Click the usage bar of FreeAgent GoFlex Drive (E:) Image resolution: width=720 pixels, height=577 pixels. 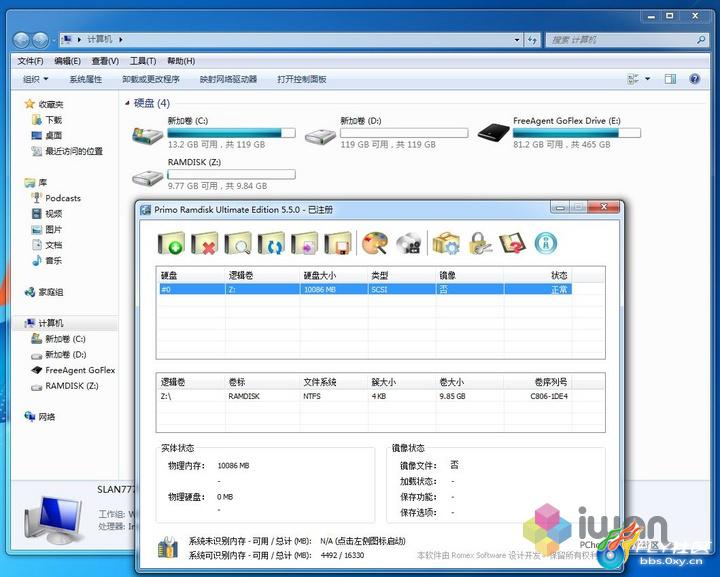(x=577, y=133)
